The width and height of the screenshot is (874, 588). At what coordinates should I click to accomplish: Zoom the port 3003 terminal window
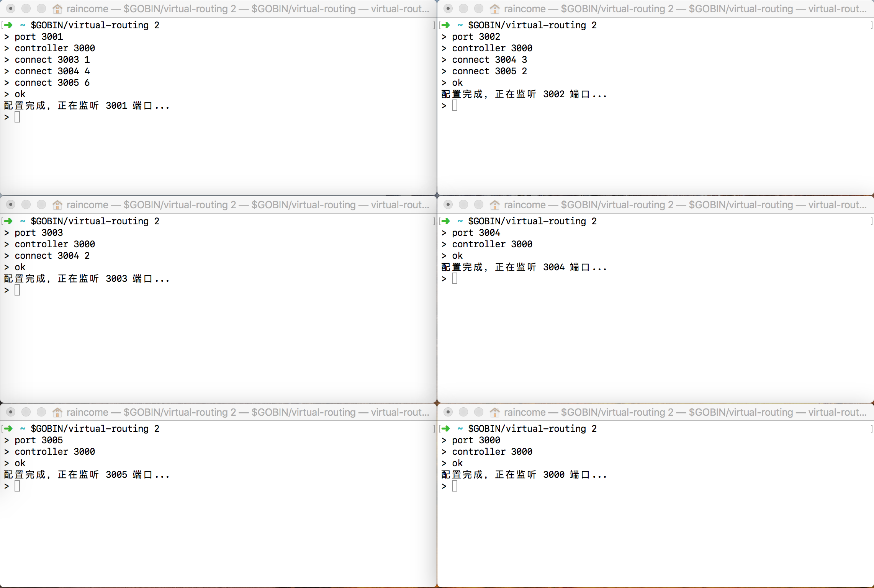41,205
